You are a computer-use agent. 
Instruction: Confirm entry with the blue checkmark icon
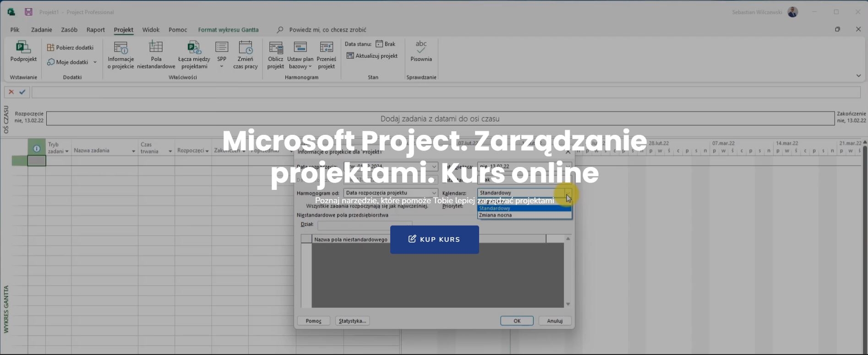point(22,92)
